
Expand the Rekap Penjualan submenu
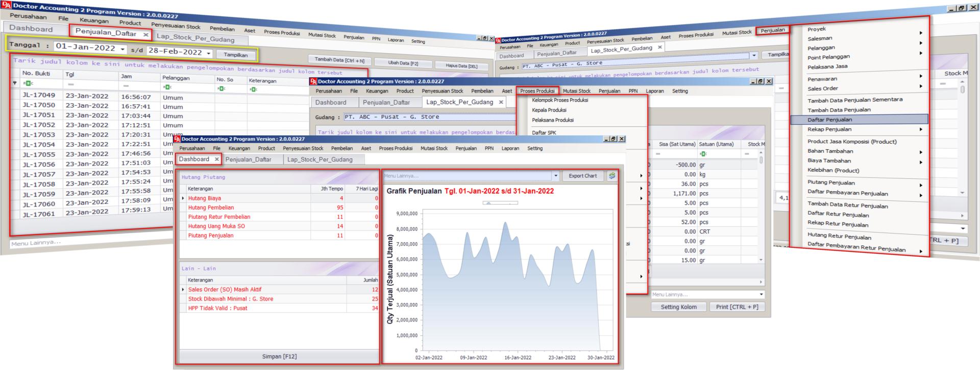[921, 130]
